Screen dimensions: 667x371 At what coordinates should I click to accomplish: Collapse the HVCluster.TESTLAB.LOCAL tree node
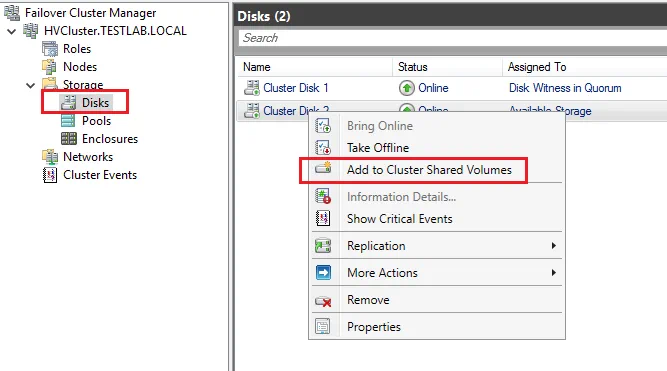(12, 31)
